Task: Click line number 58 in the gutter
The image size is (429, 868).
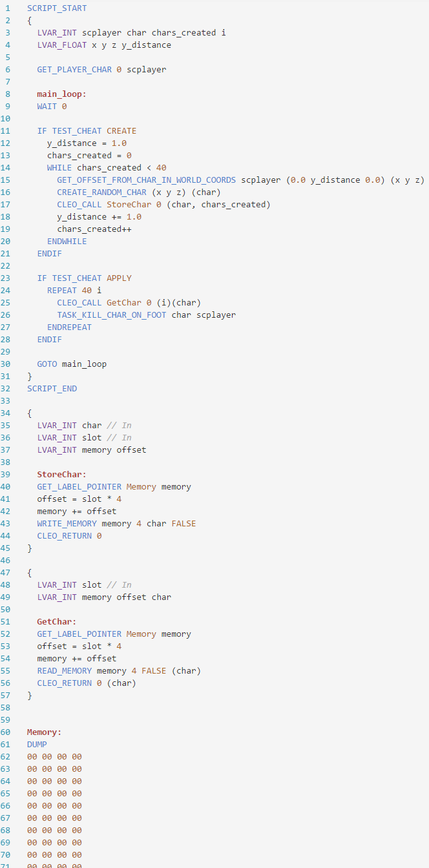Action: click(5, 708)
